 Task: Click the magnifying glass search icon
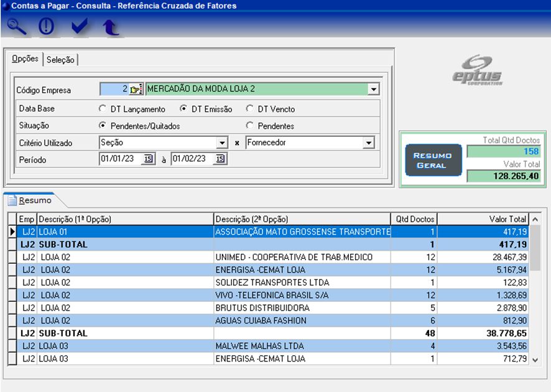pyautogui.click(x=17, y=27)
